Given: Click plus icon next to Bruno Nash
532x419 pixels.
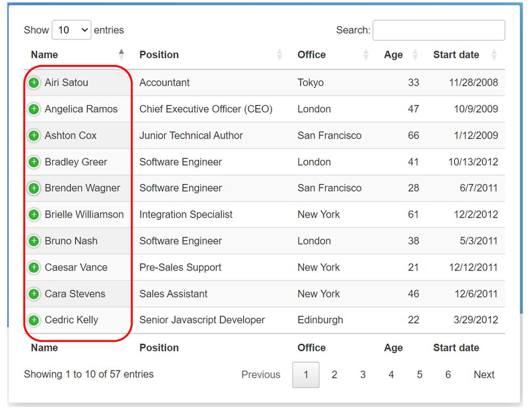Looking at the screenshot, I should coord(34,241).
